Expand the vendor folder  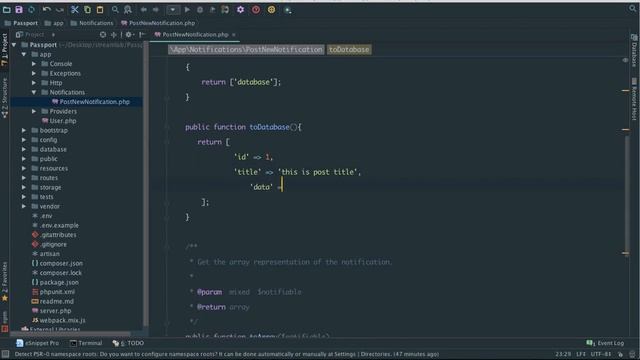pos(24,207)
